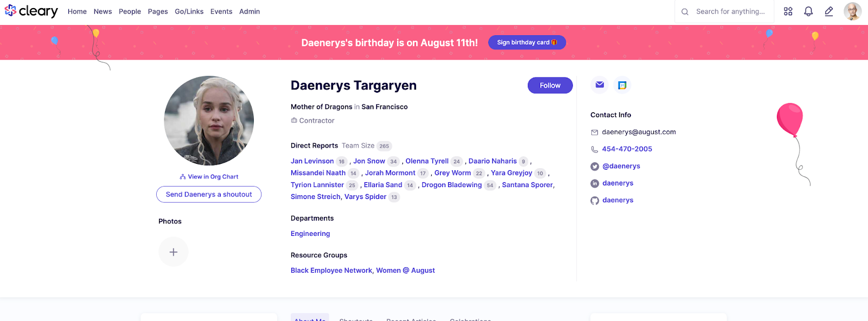Open Ellaria Sand's profile
The height and width of the screenshot is (321, 868).
pyautogui.click(x=383, y=185)
